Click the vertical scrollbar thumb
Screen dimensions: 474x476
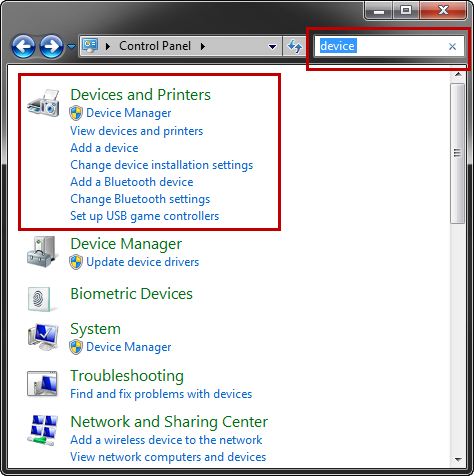point(457,153)
